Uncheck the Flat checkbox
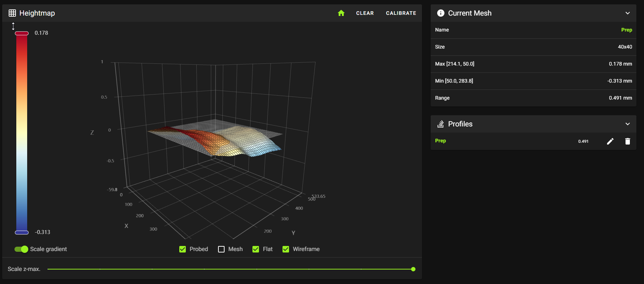Viewport: 644px width, 284px height. pos(256,249)
